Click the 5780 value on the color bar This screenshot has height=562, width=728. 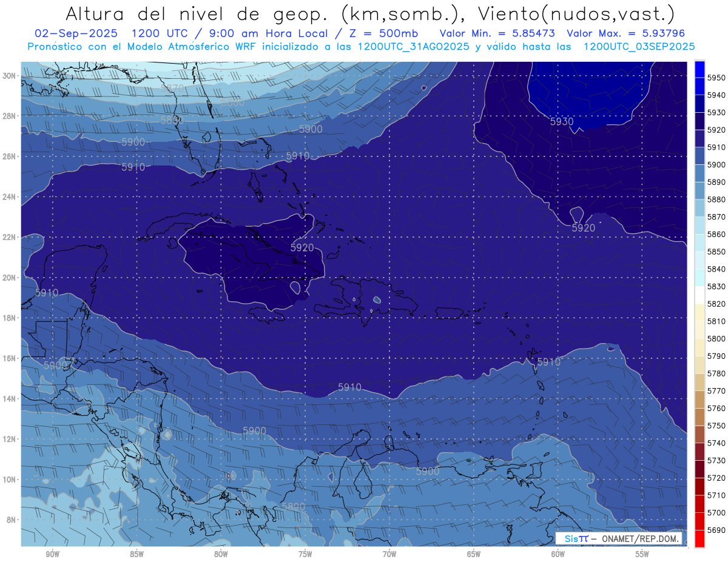(x=716, y=373)
